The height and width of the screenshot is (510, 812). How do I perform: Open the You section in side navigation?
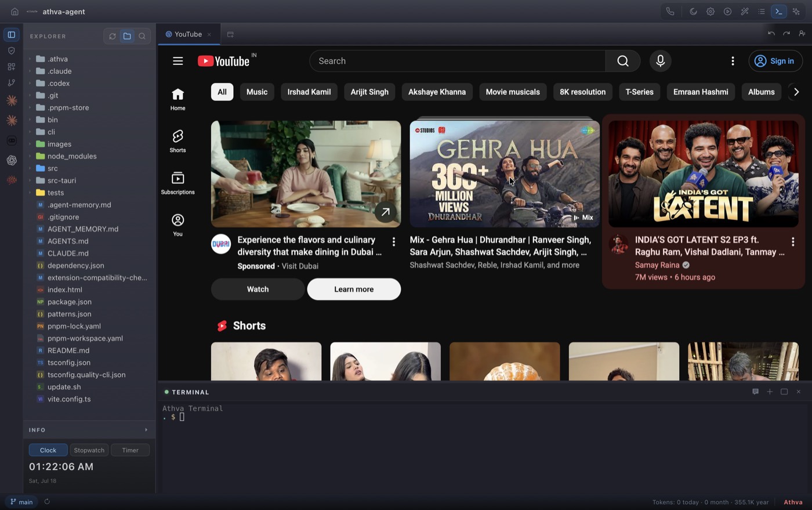[177, 225]
